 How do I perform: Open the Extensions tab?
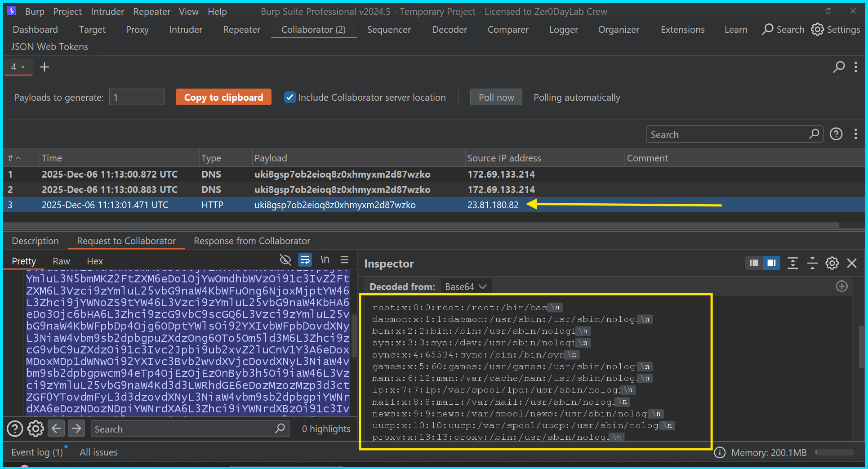pyautogui.click(x=683, y=30)
